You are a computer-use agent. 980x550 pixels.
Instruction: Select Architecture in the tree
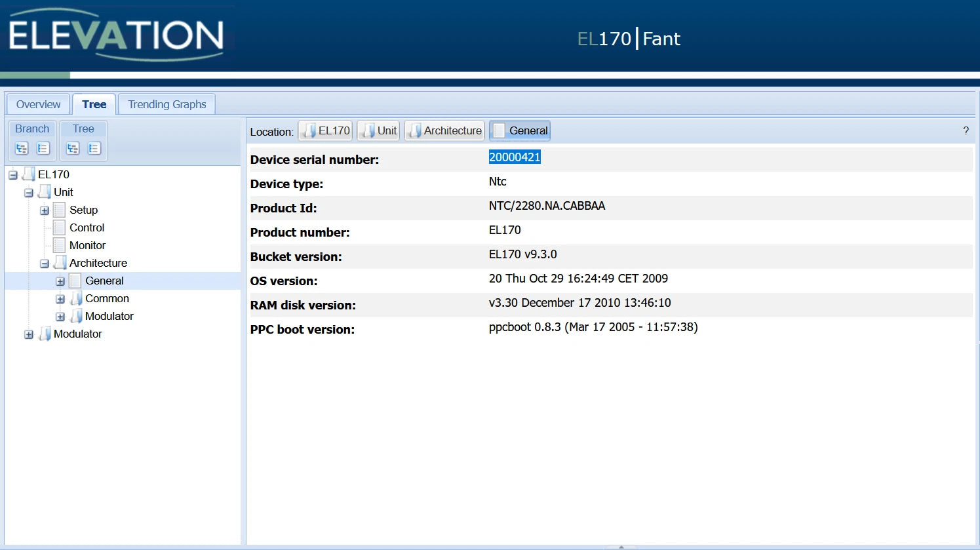pyautogui.click(x=98, y=263)
